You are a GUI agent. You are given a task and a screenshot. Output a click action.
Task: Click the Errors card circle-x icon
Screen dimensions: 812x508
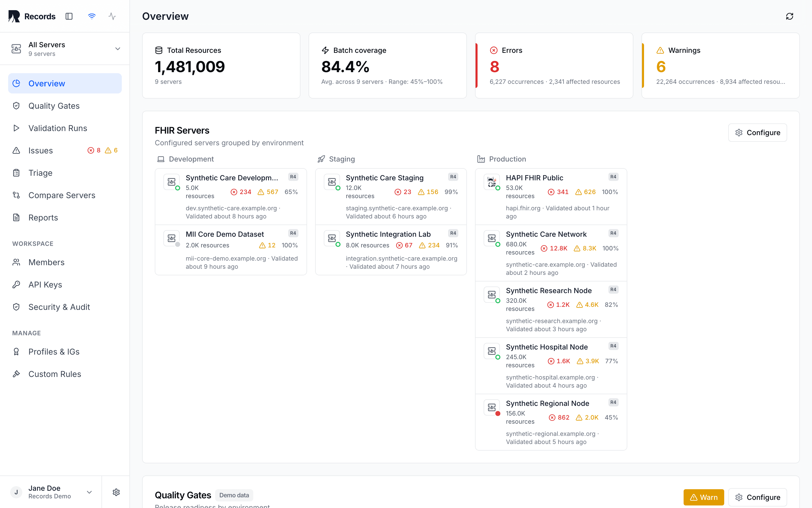tap(494, 50)
